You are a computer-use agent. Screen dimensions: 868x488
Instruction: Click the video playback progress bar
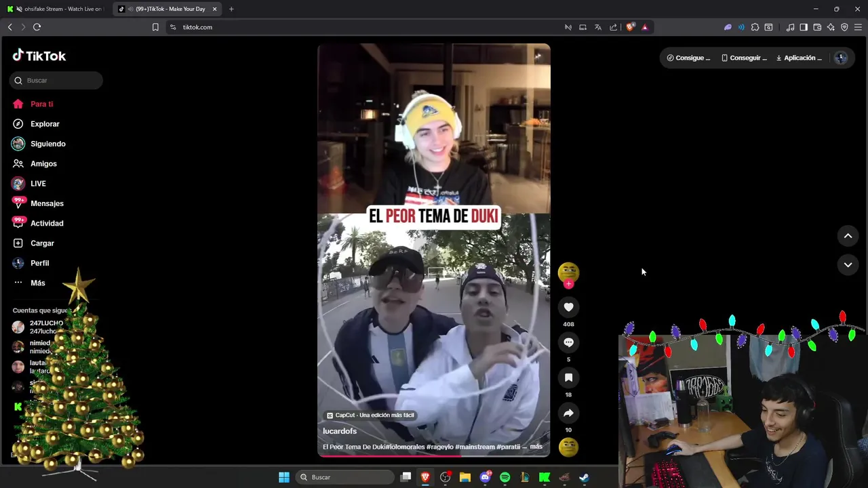click(434, 455)
